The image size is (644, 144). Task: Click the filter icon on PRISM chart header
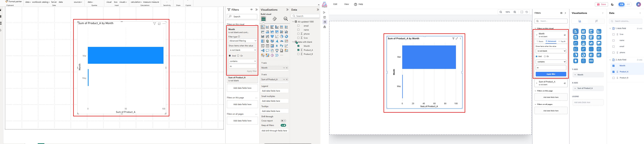coord(453,38)
